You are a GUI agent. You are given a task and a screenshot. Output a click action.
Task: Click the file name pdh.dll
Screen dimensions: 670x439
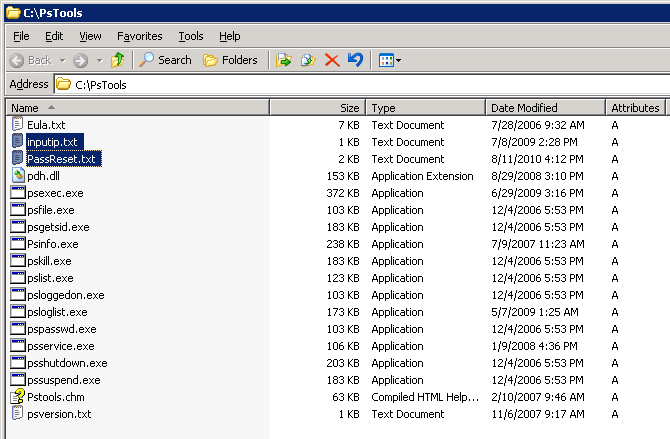coord(43,176)
